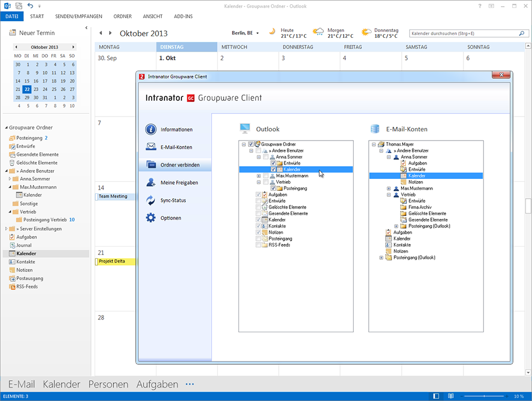The height and width of the screenshot is (401, 532).
Task: Click the Optionen gear icon
Action: click(x=151, y=218)
